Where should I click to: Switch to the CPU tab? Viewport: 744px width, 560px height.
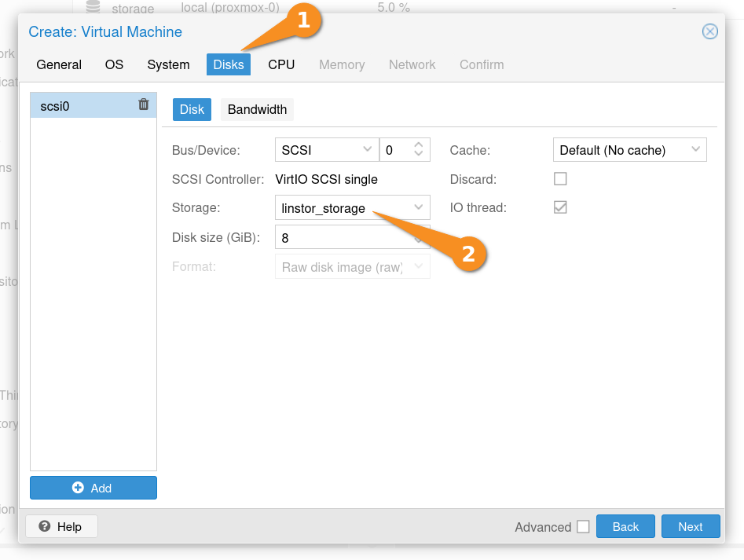(x=281, y=64)
